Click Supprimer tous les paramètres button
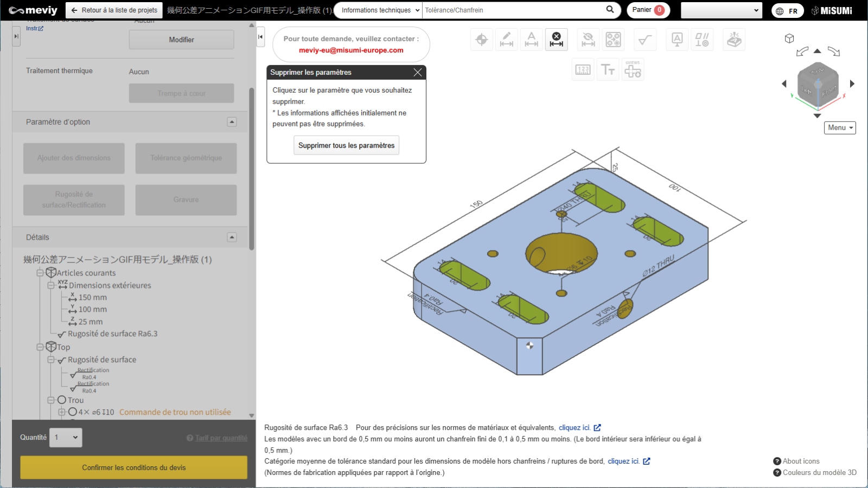 (346, 145)
